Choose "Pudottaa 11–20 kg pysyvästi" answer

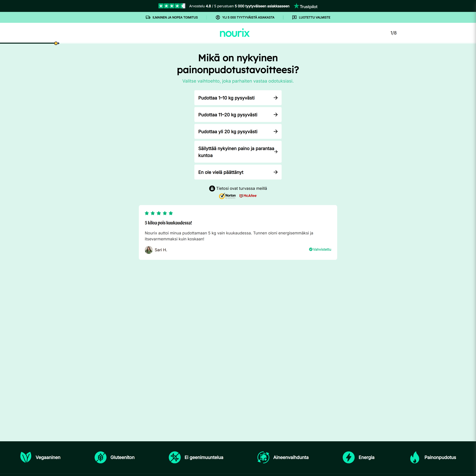tap(238, 115)
